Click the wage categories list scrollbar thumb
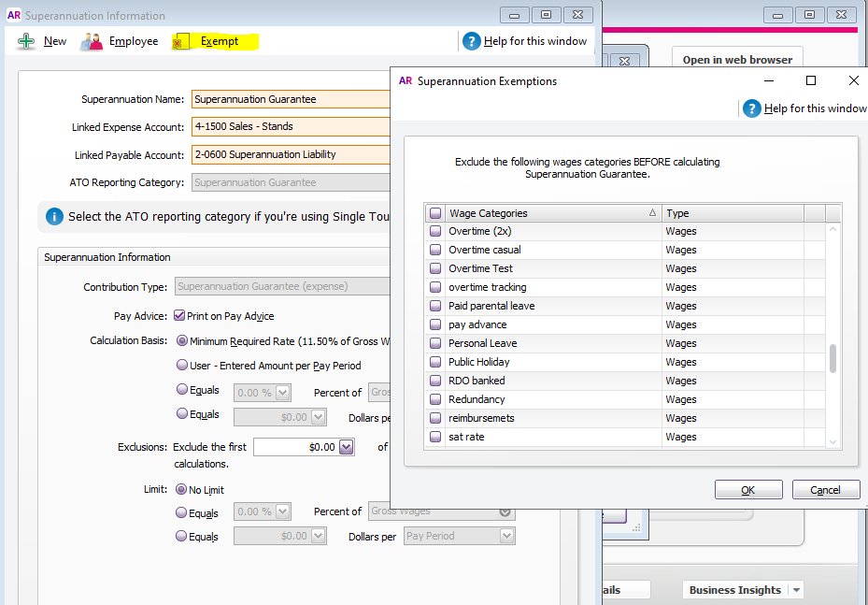 [x=832, y=358]
